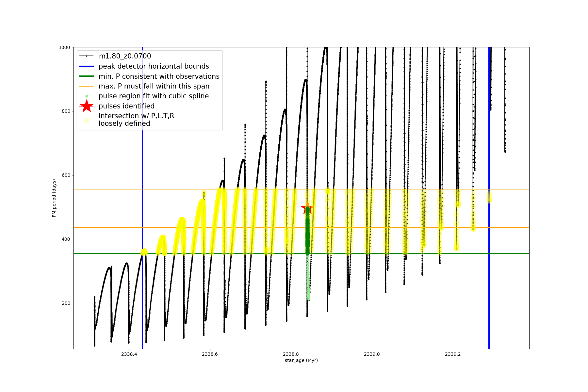The image size is (588, 392).
Task: Select 'pulse region fit with cubic spline' text
Action: (154, 96)
